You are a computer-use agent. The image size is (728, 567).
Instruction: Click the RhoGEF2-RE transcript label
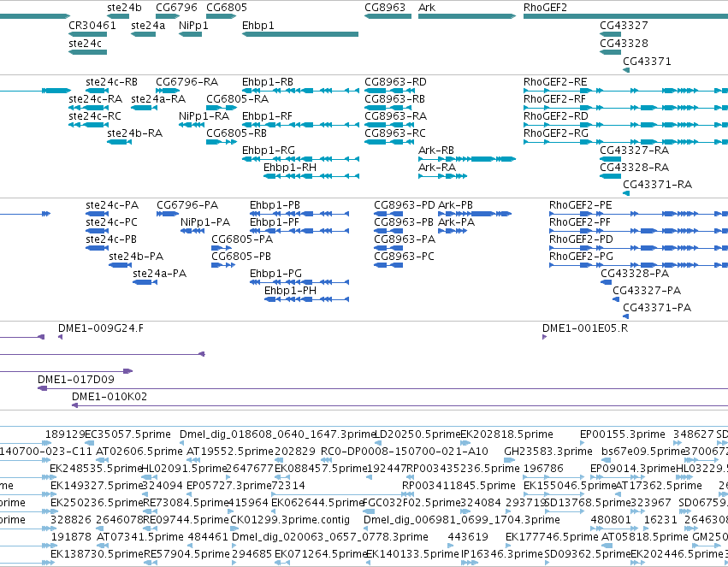[x=555, y=81]
